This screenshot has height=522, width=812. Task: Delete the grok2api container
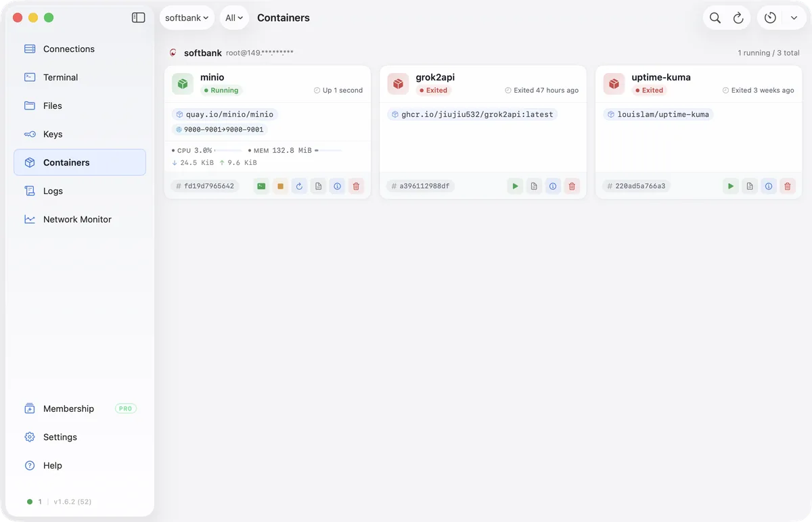tap(572, 186)
